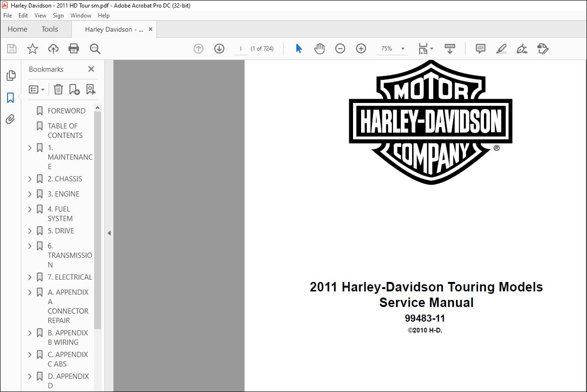Open the zoom percentage dropdown

pos(403,49)
